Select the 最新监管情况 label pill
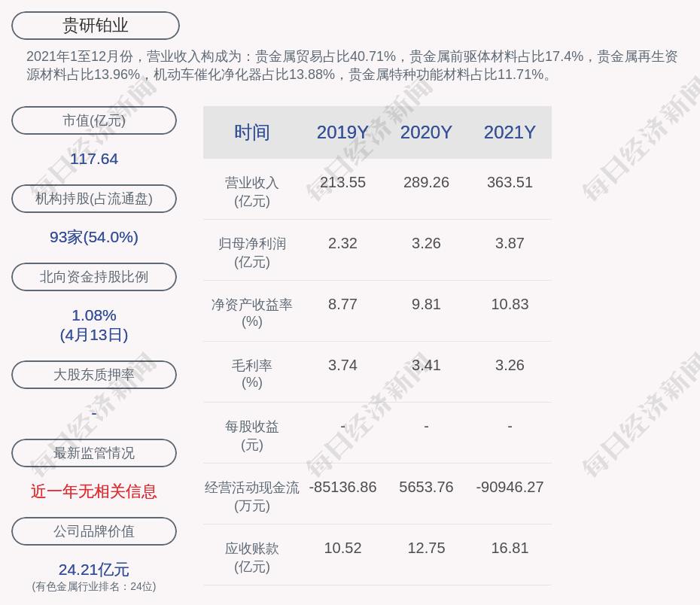This screenshot has height=605, width=700. (x=94, y=453)
